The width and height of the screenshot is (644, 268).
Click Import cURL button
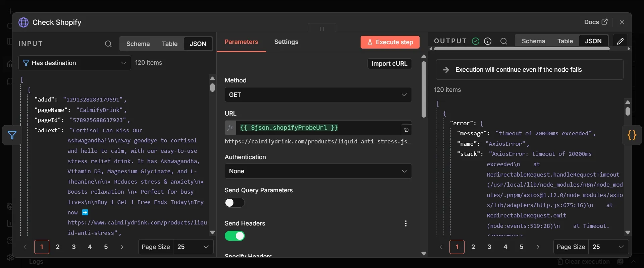[389, 64]
